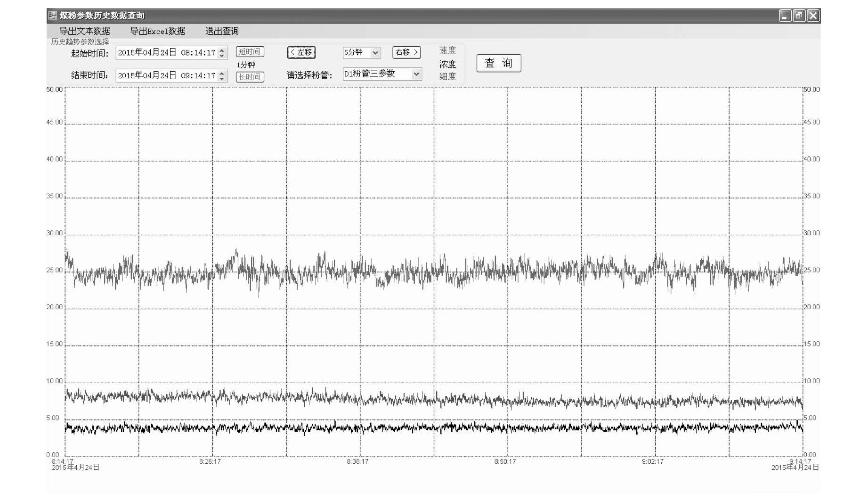The width and height of the screenshot is (868, 501).
Task: Click the 请选择粉管 label
Action: (x=309, y=75)
